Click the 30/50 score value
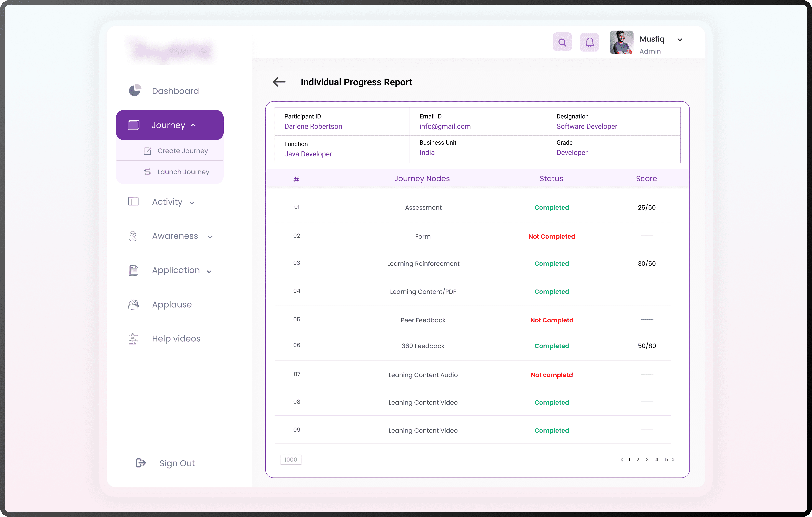 pos(646,263)
